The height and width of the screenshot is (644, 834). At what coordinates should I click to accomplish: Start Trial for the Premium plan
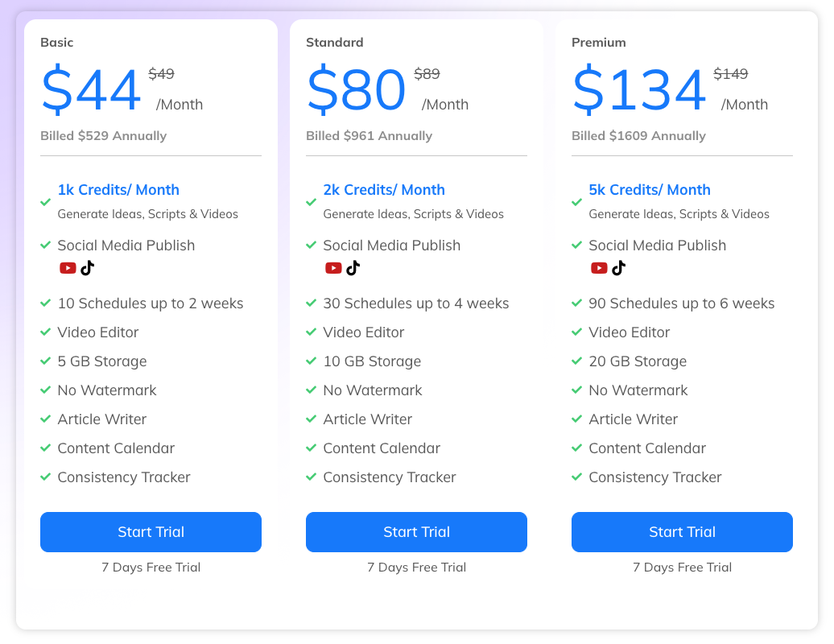tap(682, 532)
